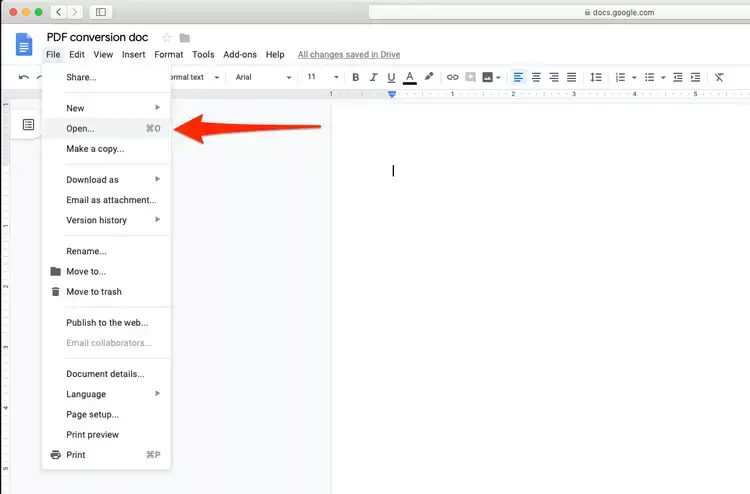The width and height of the screenshot is (750, 494).
Task: Expand the bulleted list dropdown arrow
Action: point(663,77)
